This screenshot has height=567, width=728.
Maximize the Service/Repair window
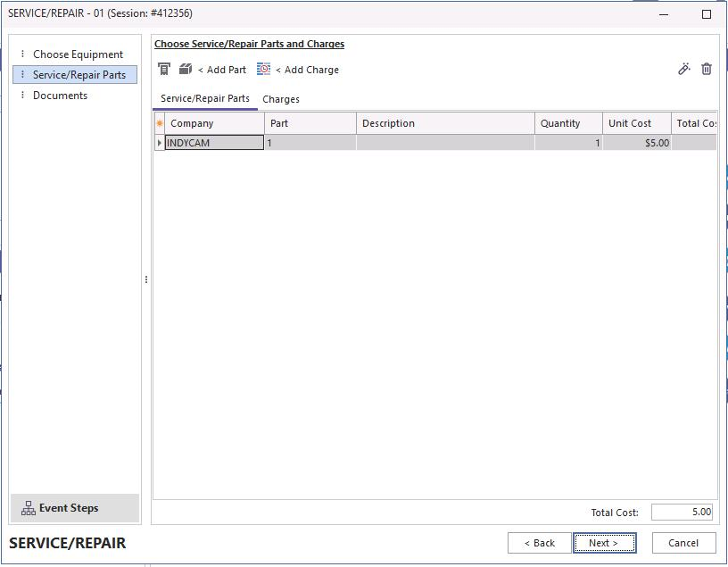click(707, 14)
